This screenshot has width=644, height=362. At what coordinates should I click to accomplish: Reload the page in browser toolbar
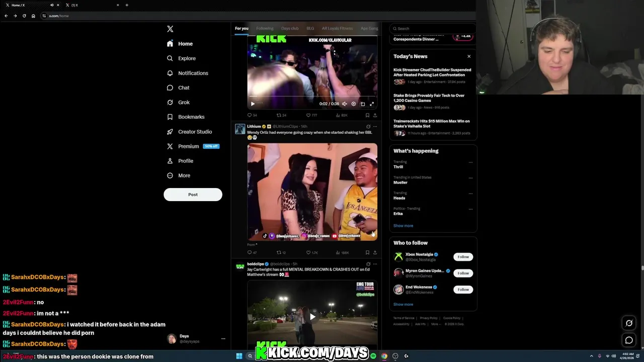24,16
